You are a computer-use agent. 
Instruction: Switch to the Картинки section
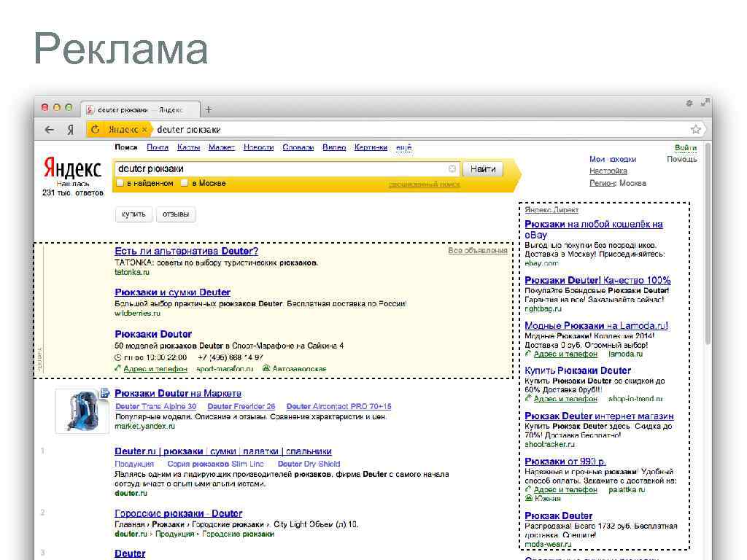370,147
